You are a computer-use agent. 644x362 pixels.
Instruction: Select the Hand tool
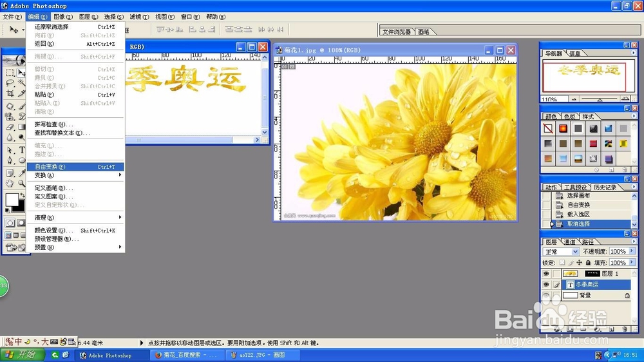(9, 184)
